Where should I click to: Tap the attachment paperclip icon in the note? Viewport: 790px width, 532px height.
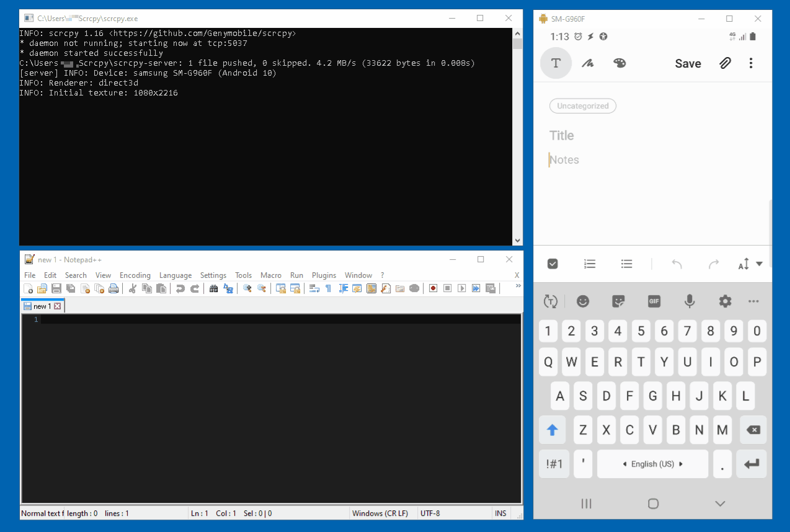pos(725,63)
